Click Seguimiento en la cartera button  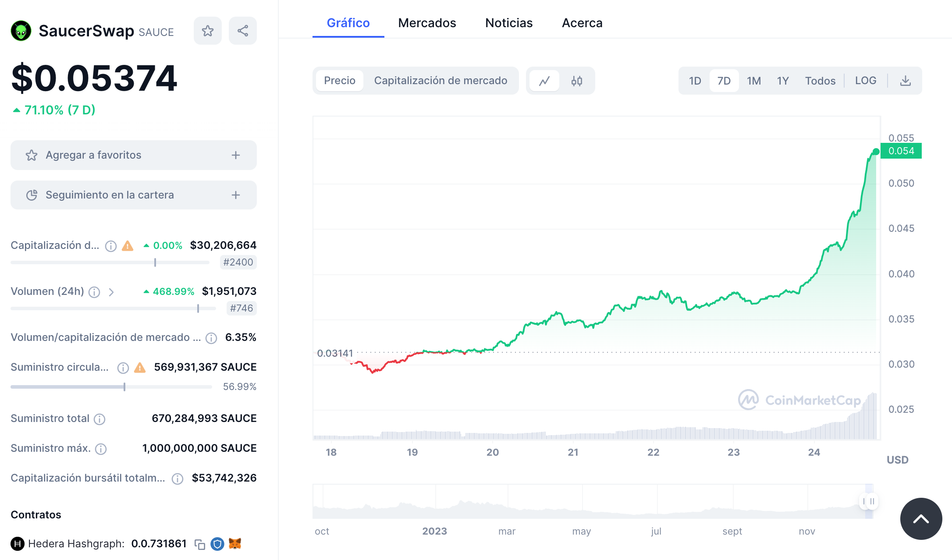point(134,195)
